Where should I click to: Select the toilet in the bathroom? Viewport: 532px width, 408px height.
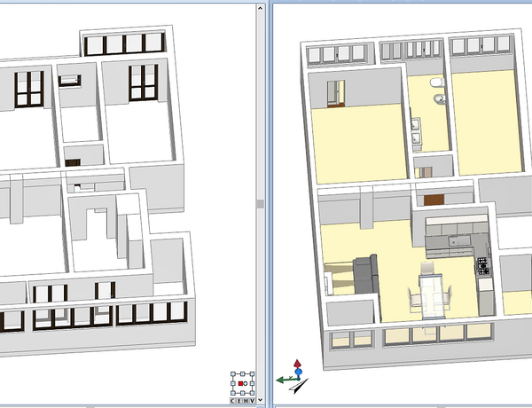(x=435, y=82)
